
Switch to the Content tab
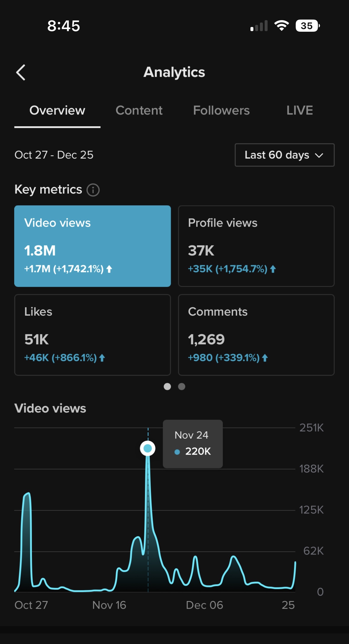coord(139,111)
